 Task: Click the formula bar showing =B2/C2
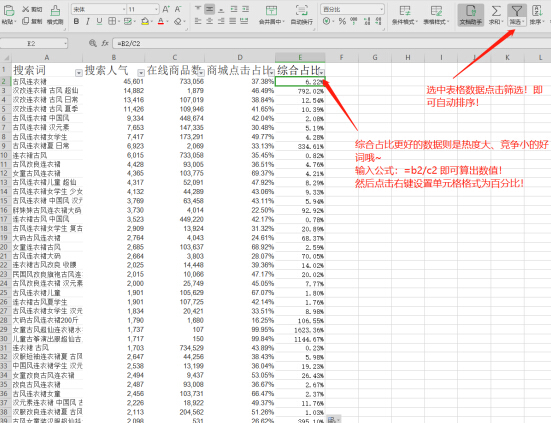coord(330,43)
